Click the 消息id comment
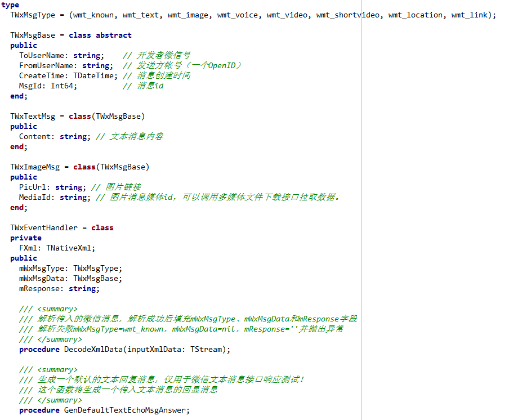 (143, 86)
